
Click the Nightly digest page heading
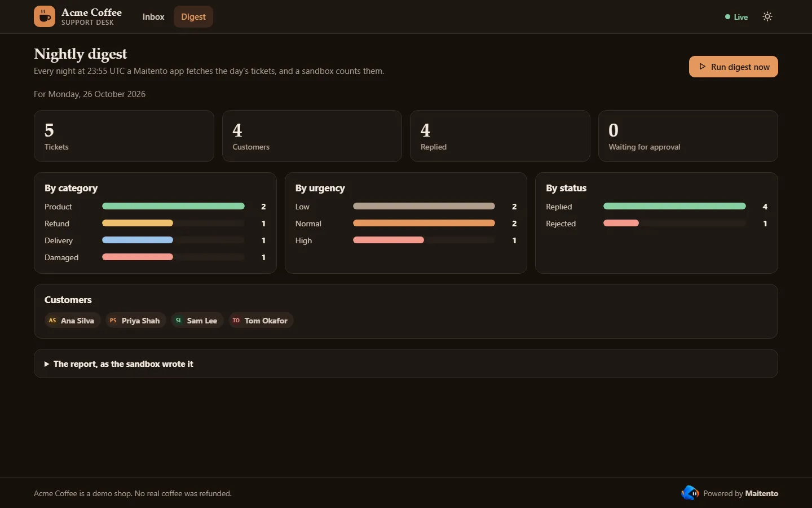(x=81, y=54)
